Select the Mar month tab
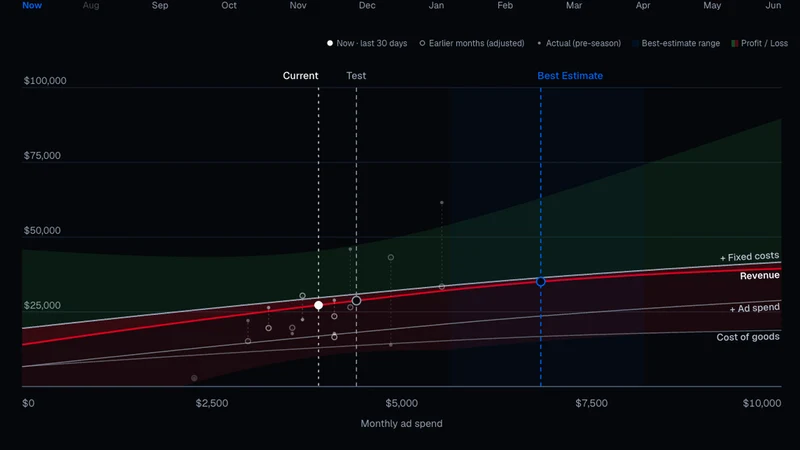Viewport: 800px width, 450px height. pos(574,5)
